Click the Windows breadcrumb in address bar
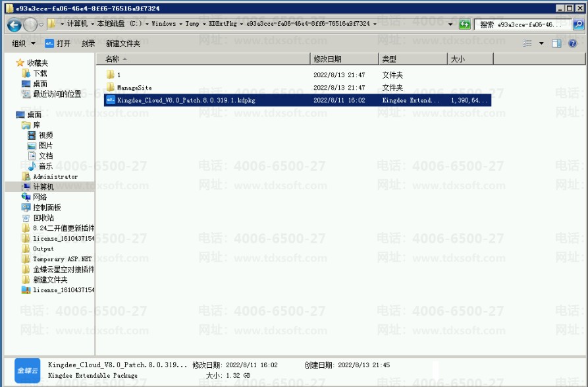588x387 pixels. pyautogui.click(x=163, y=24)
